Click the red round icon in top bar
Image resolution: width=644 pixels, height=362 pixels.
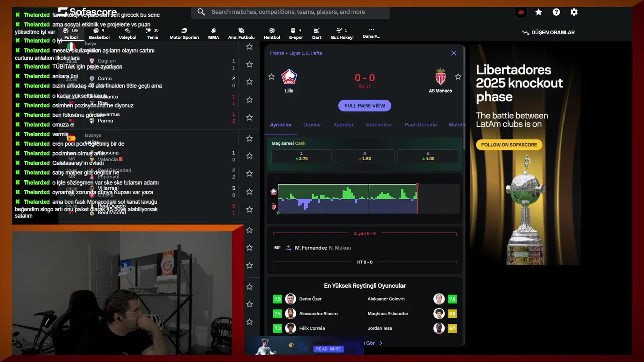pyautogui.click(x=521, y=12)
